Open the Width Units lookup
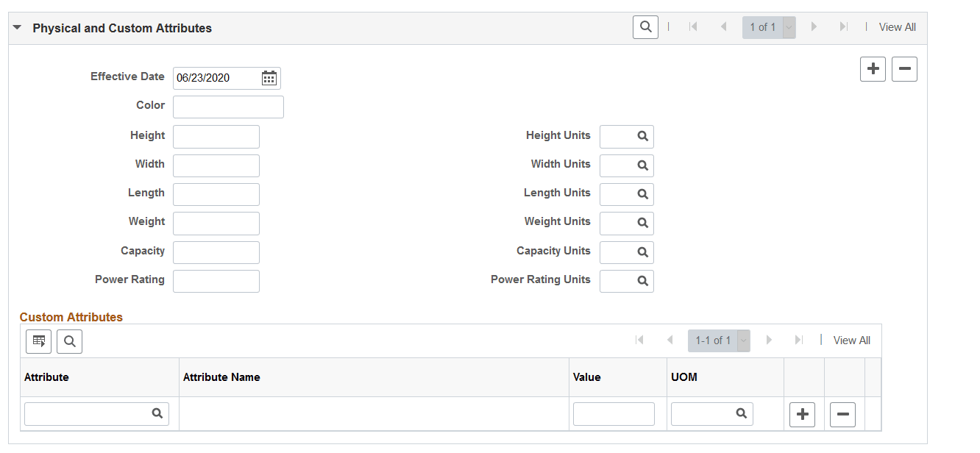The height and width of the screenshot is (453, 980). coord(642,165)
